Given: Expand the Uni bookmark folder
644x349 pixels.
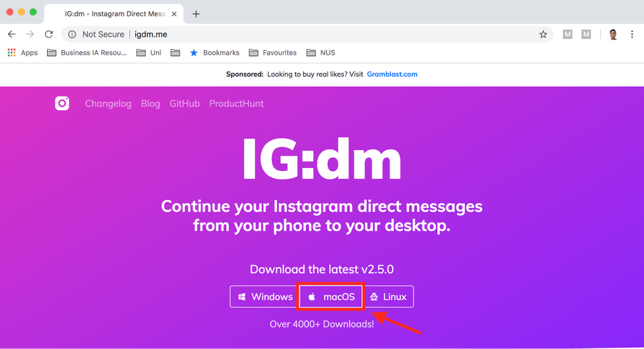Looking at the screenshot, I should point(149,53).
